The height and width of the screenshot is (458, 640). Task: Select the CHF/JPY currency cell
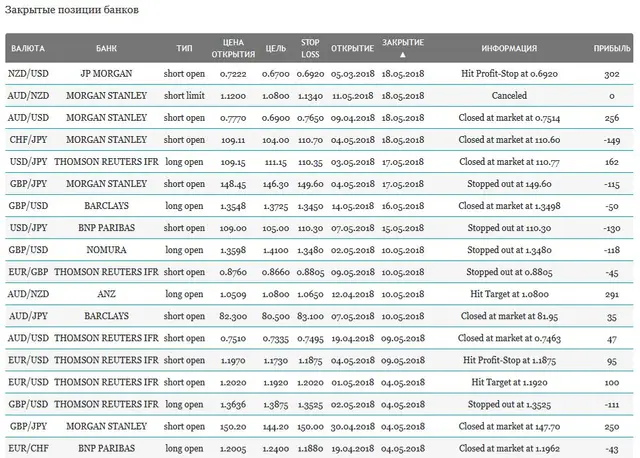point(28,140)
